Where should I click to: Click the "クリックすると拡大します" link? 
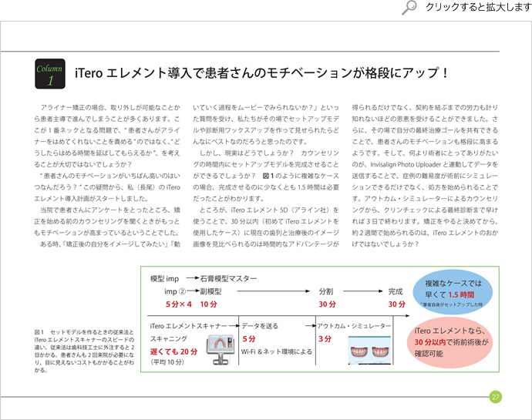click(479, 7)
